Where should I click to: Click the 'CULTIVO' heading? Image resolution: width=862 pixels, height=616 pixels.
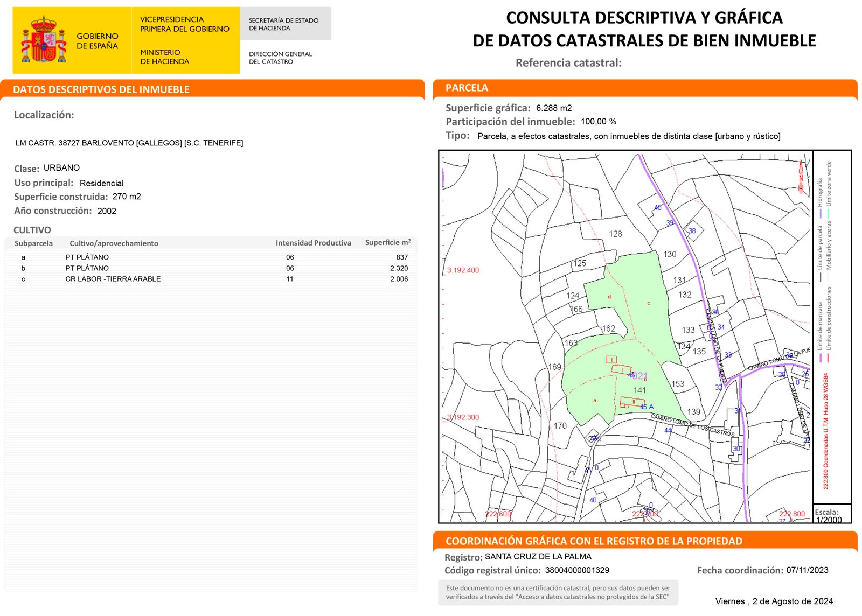[32, 230]
